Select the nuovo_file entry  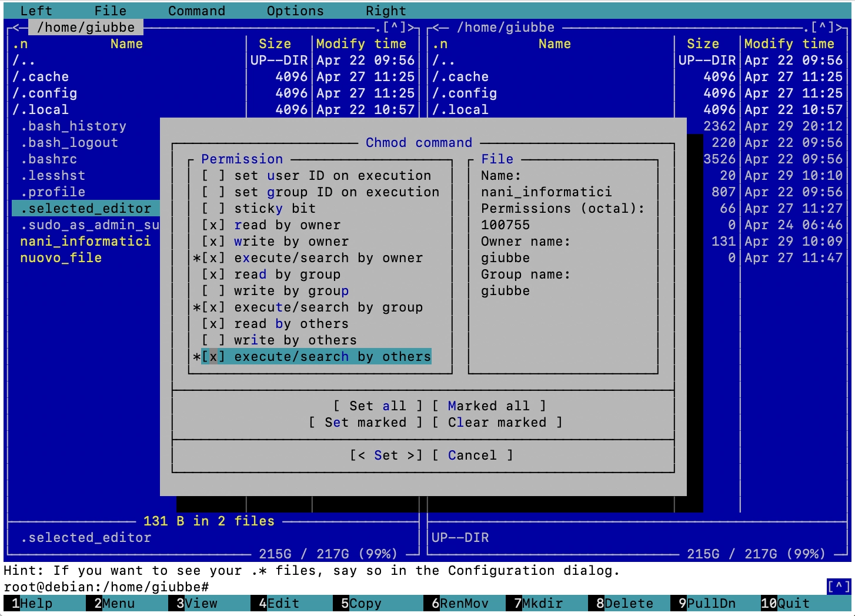[x=61, y=257]
